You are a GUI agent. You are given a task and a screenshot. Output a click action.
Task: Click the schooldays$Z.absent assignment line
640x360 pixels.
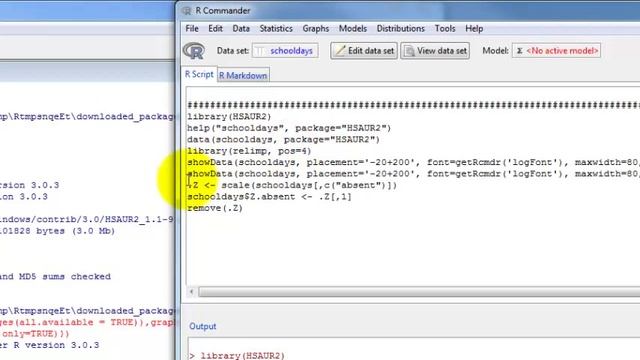[269, 197]
